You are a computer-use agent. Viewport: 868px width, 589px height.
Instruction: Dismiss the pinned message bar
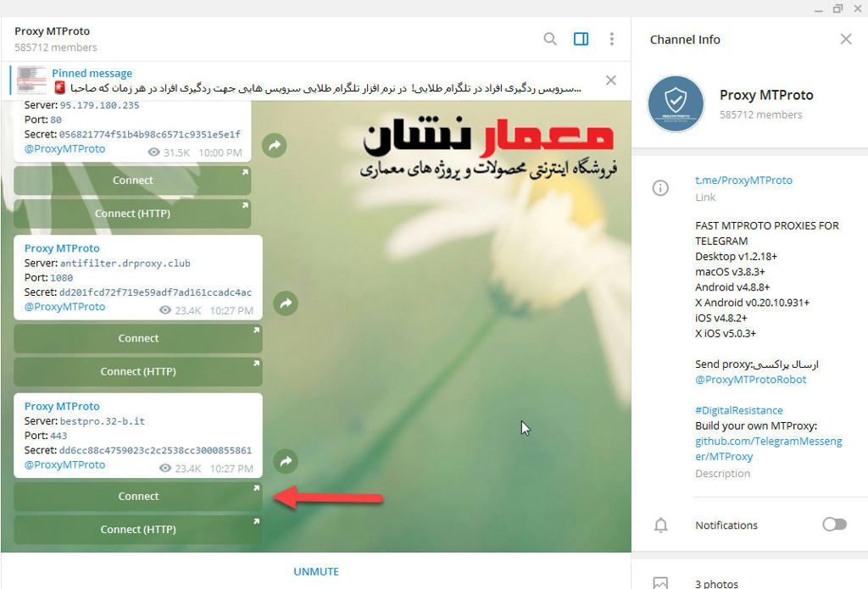[x=610, y=81]
